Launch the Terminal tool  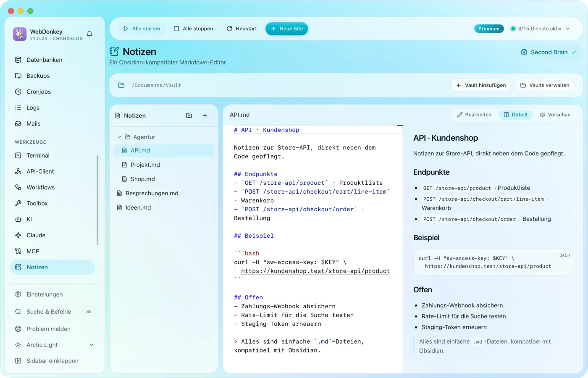52,155
